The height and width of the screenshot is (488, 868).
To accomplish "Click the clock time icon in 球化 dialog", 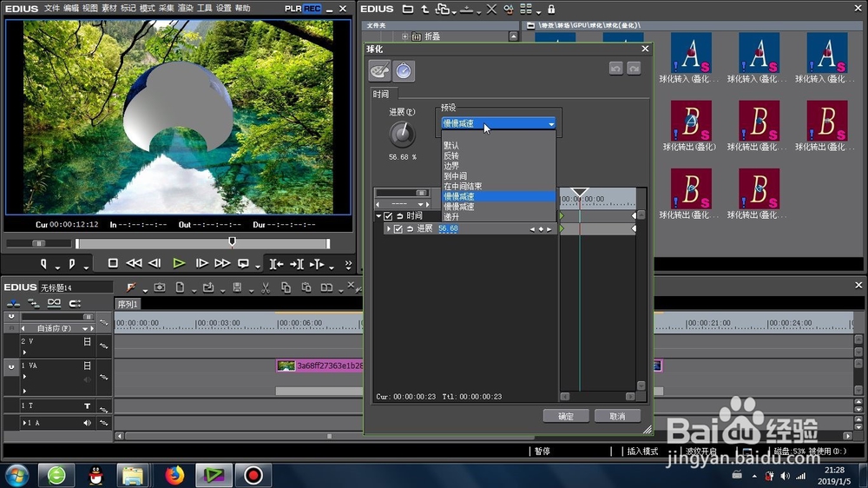I will click(404, 71).
